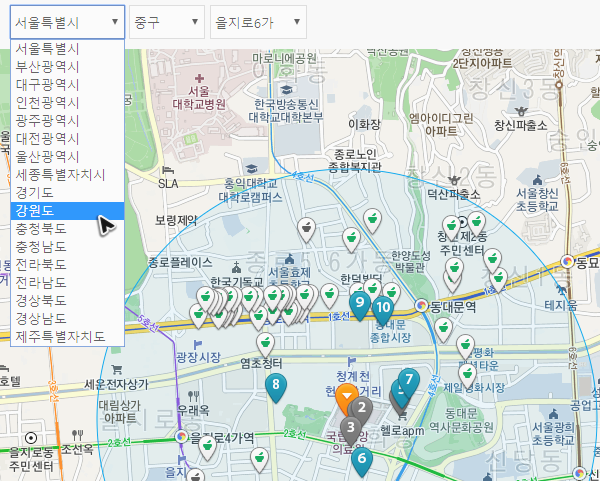Click the 종로플레이스 map label
Viewport: 600px width, 481px height.
(x=180, y=263)
